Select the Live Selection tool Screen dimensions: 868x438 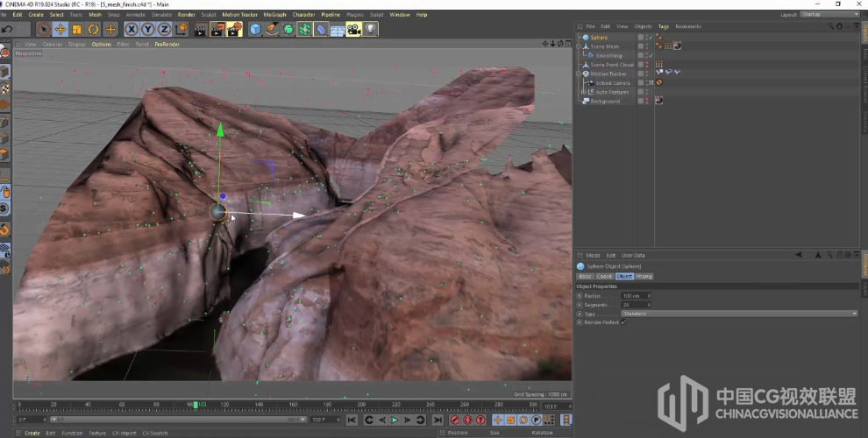(x=43, y=29)
